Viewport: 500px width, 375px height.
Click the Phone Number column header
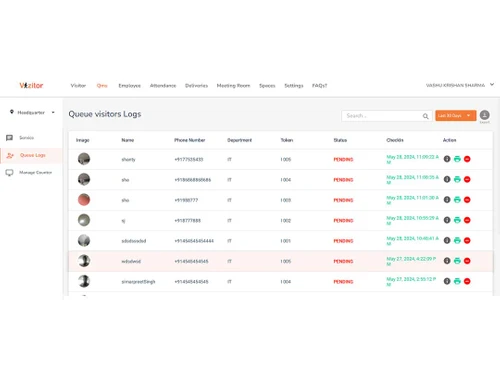pos(190,140)
